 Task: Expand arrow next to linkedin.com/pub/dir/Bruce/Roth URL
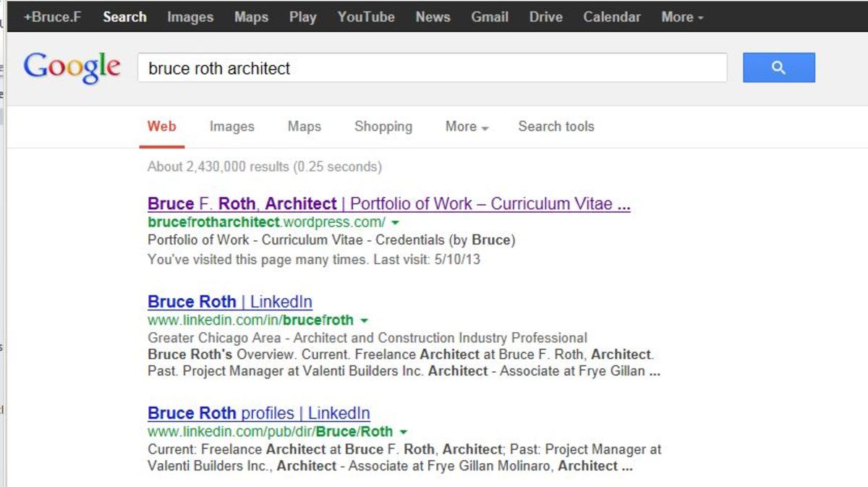403,432
